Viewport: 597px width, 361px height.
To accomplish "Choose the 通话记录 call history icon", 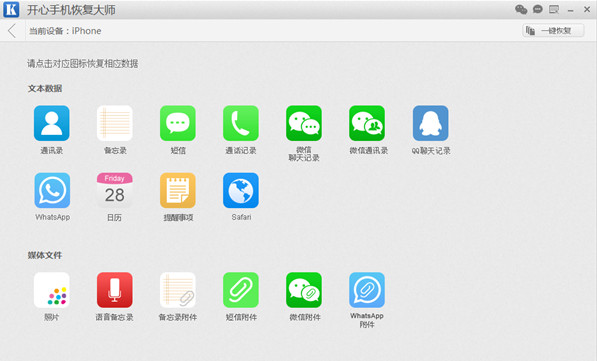I will tap(241, 123).
